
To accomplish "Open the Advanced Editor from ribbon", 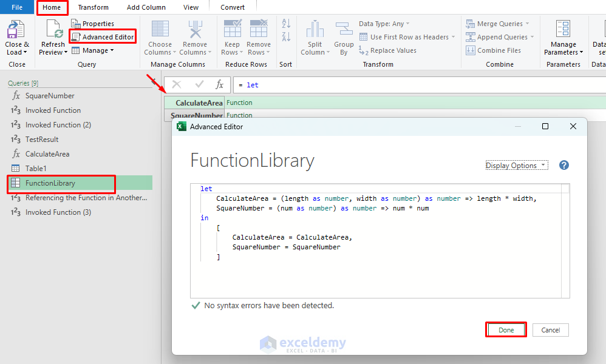I will [103, 36].
